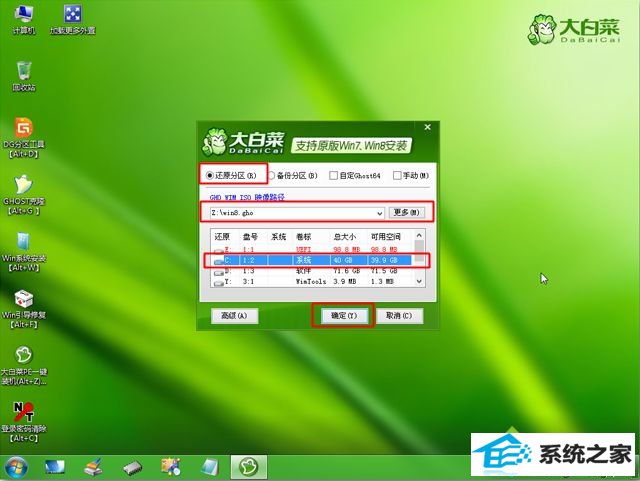Screen dimensions: 640x481
Task: Click the notepad taskbar icon
Action: point(210,467)
